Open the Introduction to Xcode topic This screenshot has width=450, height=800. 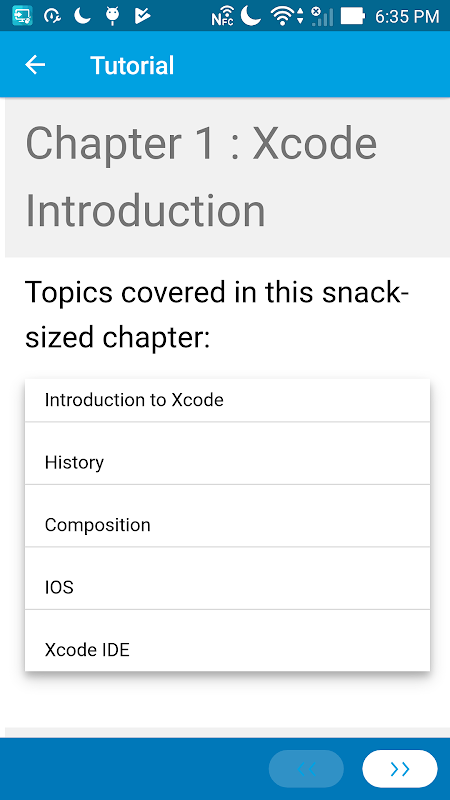tap(228, 400)
